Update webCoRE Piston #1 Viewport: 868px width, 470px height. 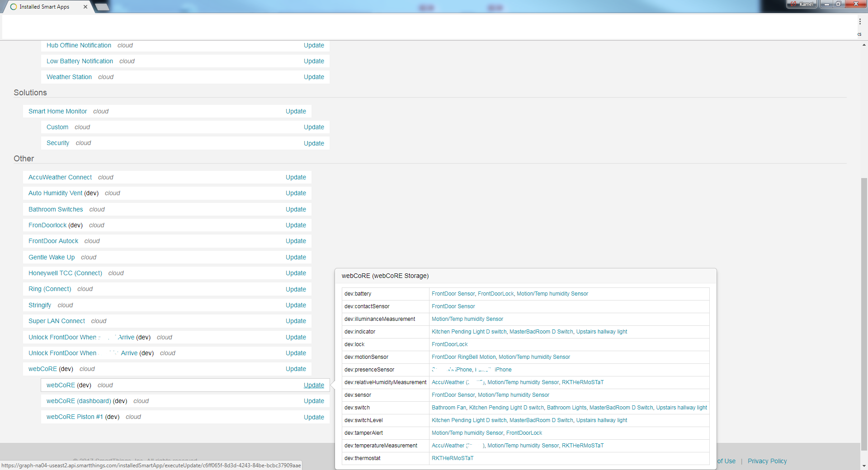(x=314, y=417)
